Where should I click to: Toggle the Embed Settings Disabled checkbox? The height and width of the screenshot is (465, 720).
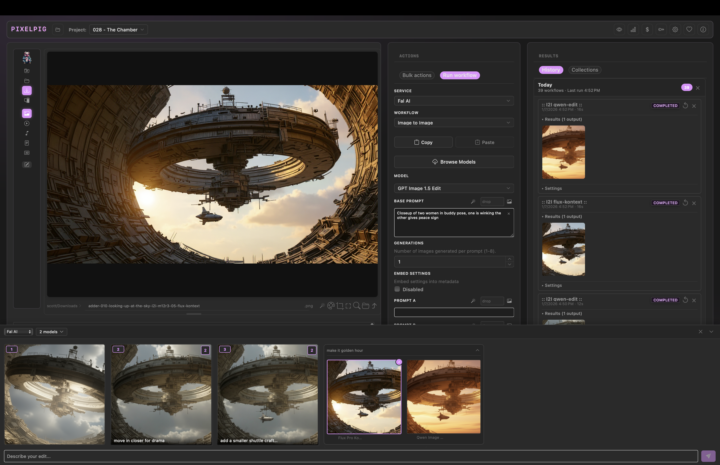[x=397, y=289]
